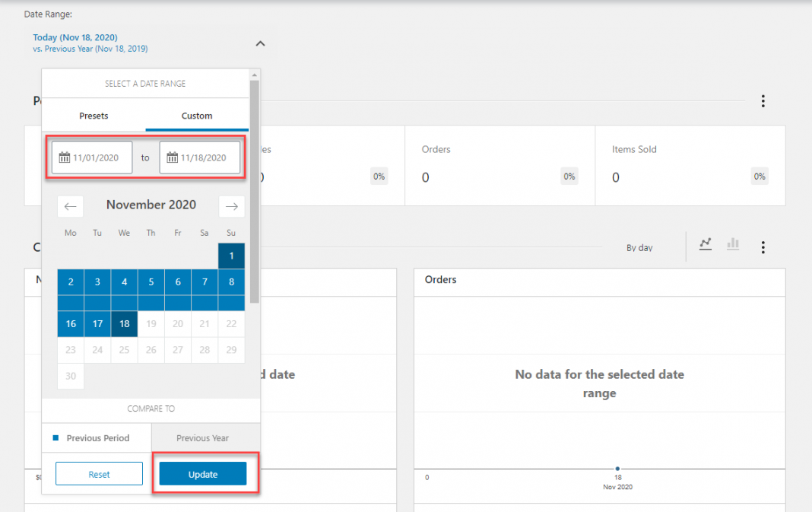Go to the previous month in the calendar
812x512 pixels.
(70, 206)
